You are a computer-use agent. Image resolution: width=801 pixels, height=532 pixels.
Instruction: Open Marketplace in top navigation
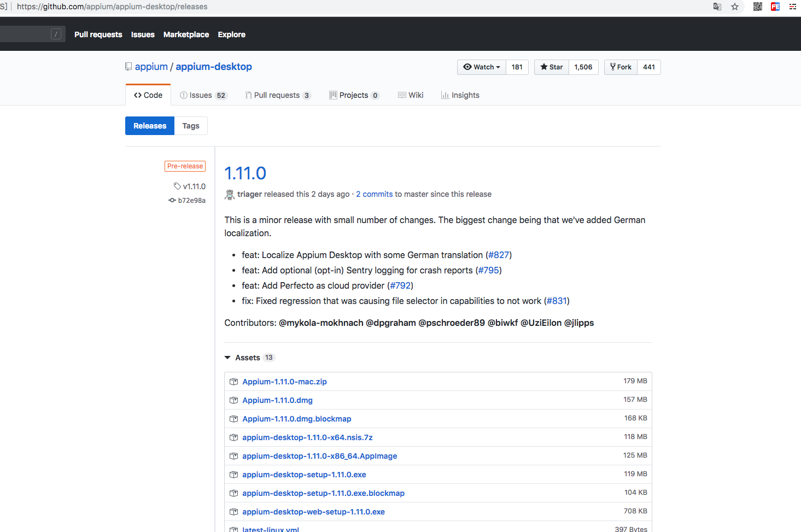click(186, 34)
